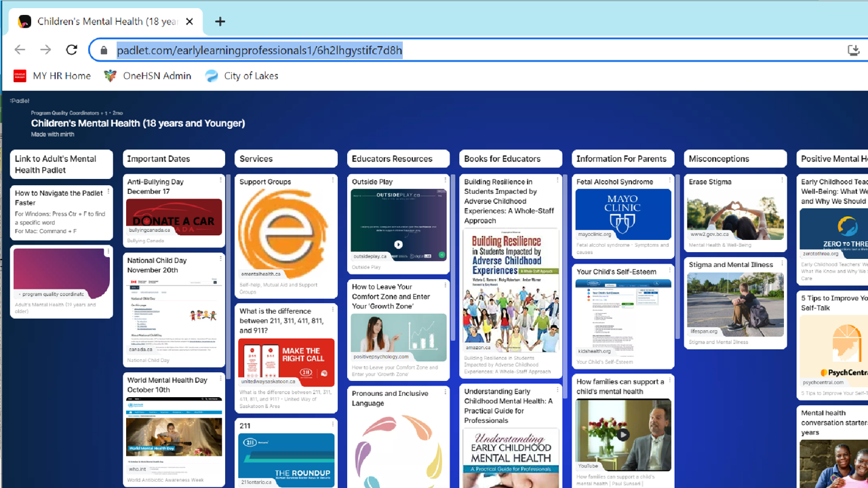868x488 pixels.
Task: Open the Mayo Clinic link thumbnail
Action: pos(623,214)
